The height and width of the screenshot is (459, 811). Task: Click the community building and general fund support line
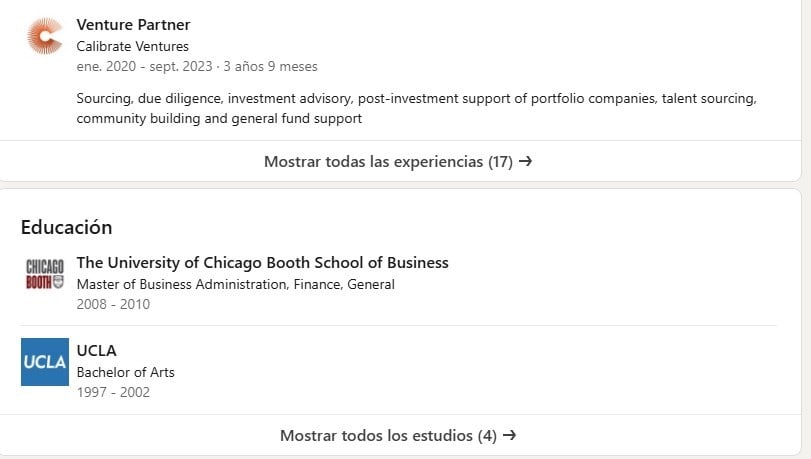tap(219, 119)
